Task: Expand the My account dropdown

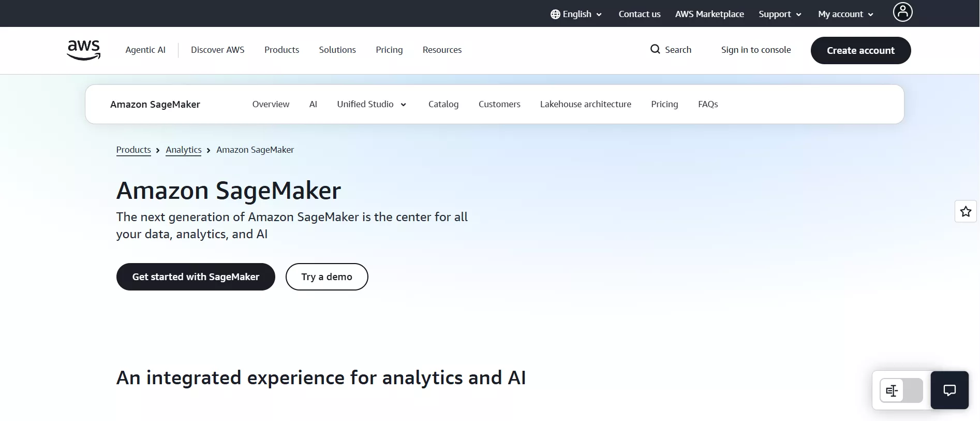Action: [x=845, y=14]
